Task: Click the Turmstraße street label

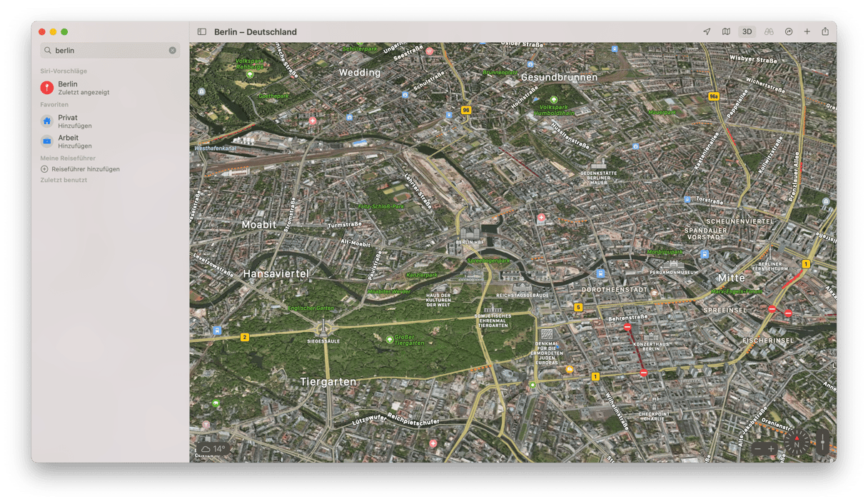Action: click(345, 224)
